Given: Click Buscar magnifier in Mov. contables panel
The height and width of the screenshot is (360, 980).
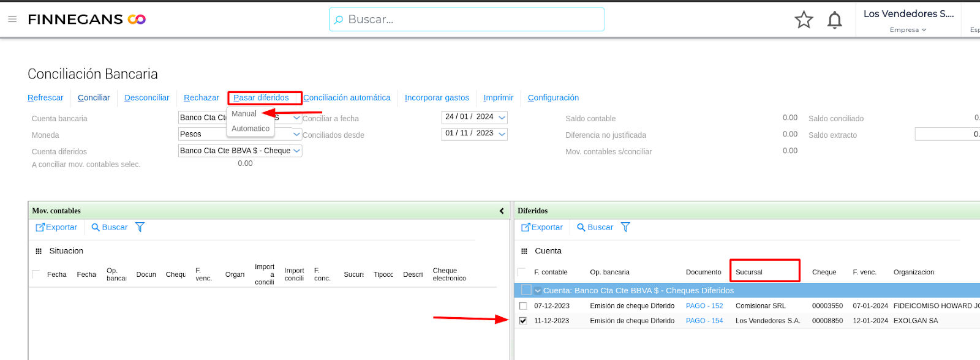Looking at the screenshot, I should tap(96, 227).
